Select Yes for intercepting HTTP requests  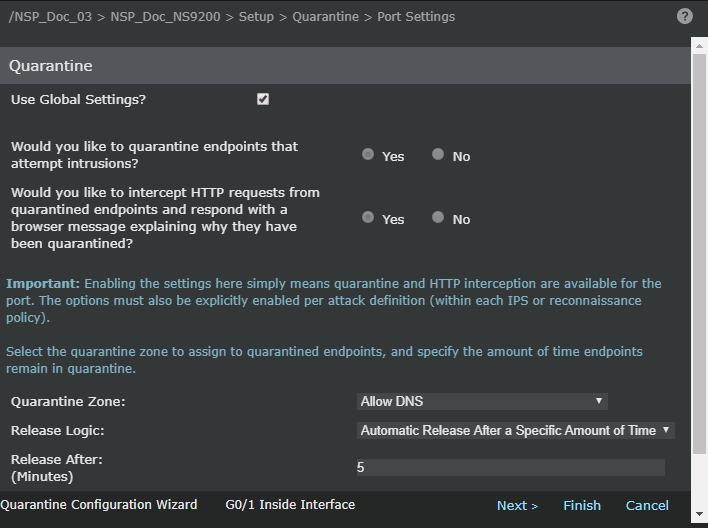(368, 217)
